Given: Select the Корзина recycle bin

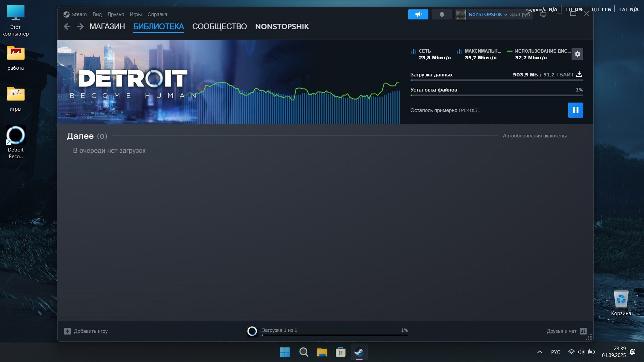Looking at the screenshot, I should coord(621,303).
